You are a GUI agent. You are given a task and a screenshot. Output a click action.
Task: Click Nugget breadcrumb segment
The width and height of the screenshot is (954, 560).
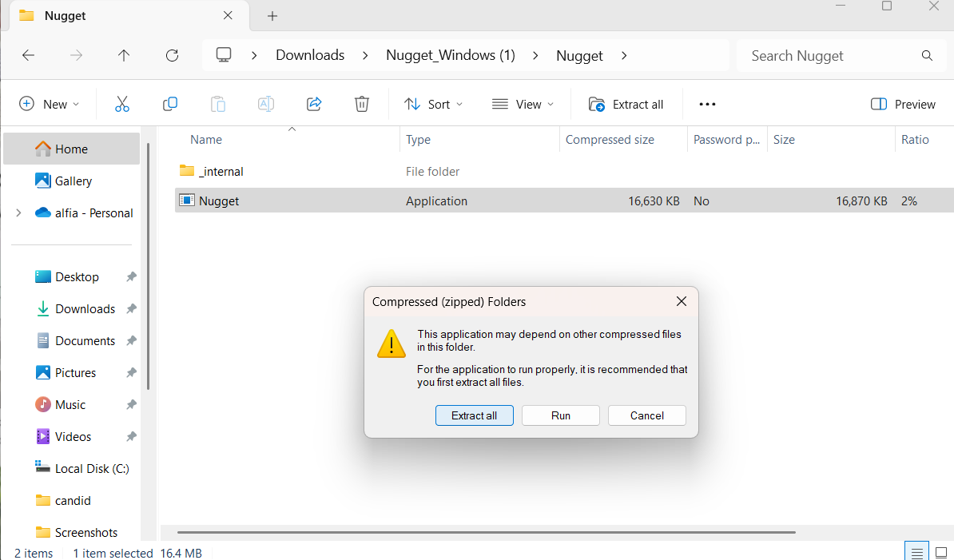(579, 55)
